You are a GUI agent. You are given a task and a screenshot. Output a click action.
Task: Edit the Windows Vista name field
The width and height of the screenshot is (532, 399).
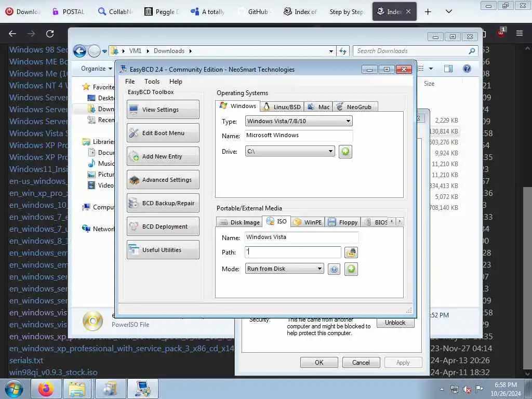tap(301, 237)
